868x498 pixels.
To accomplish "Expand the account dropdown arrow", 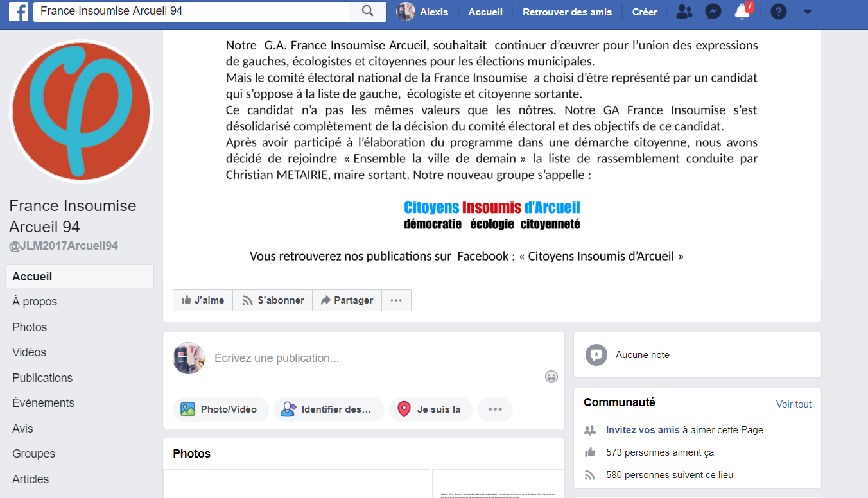I will (x=808, y=12).
